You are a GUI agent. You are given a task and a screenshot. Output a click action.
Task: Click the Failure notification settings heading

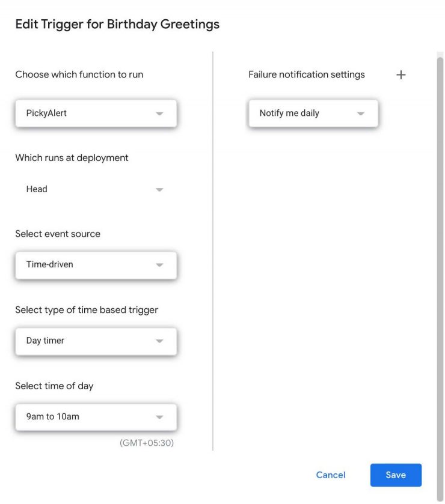pyautogui.click(x=306, y=74)
